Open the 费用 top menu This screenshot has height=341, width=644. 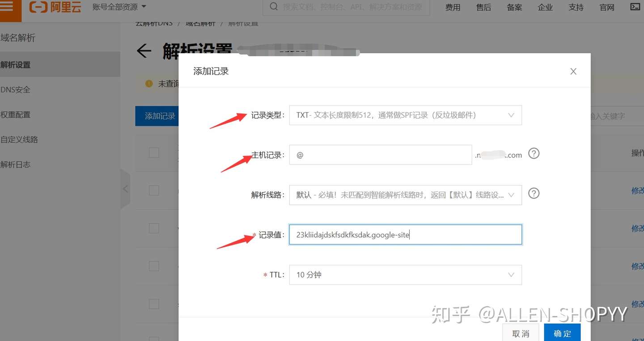[x=453, y=7]
